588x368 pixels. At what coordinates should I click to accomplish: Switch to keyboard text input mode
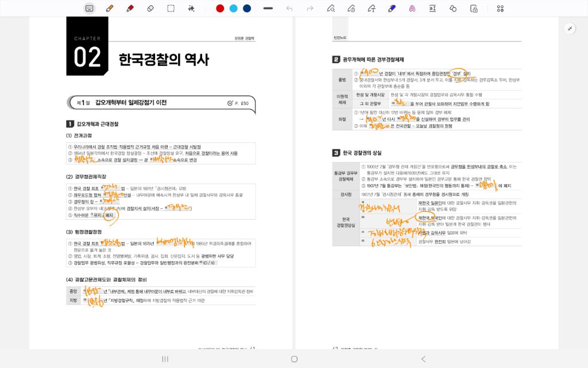click(x=89, y=8)
